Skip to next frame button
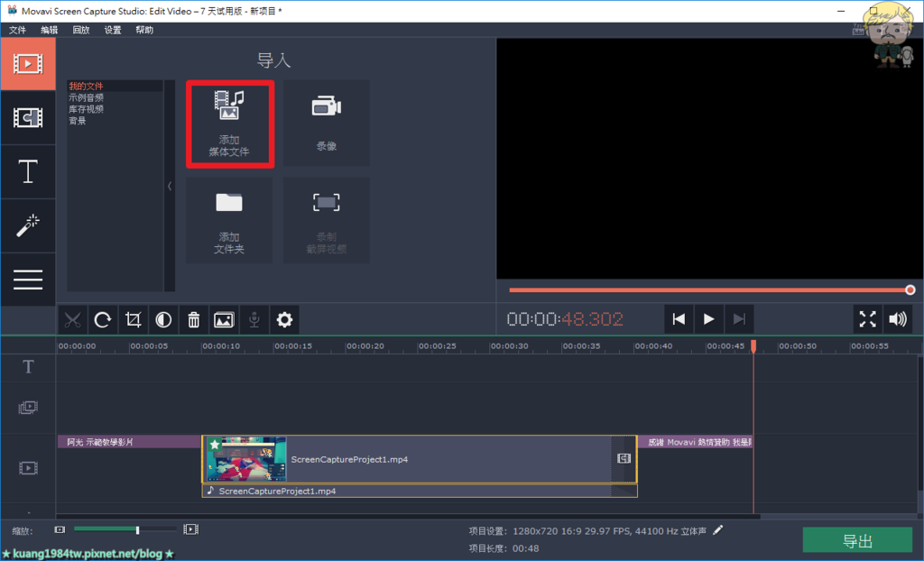Image resolution: width=924 pixels, height=561 pixels. [x=739, y=319]
